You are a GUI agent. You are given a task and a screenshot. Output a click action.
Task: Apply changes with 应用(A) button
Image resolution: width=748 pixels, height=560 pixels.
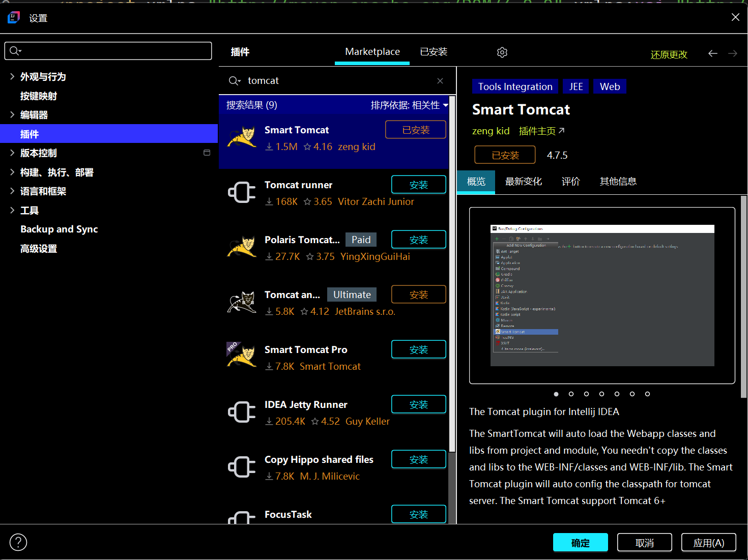click(x=709, y=543)
